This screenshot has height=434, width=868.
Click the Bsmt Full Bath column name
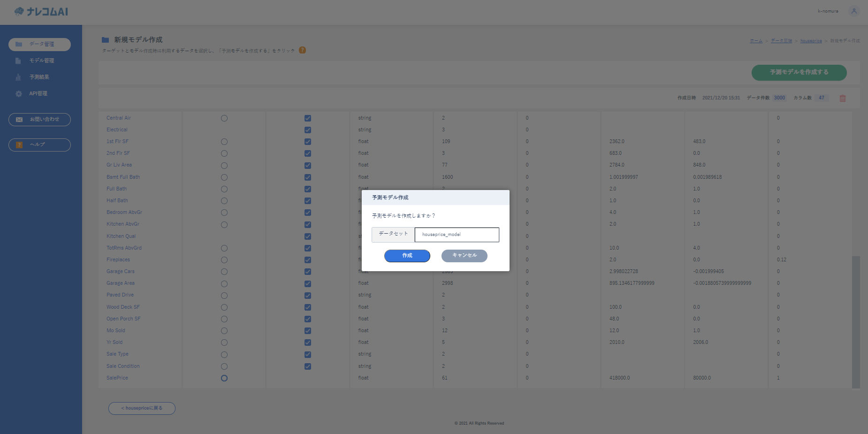pos(123,177)
